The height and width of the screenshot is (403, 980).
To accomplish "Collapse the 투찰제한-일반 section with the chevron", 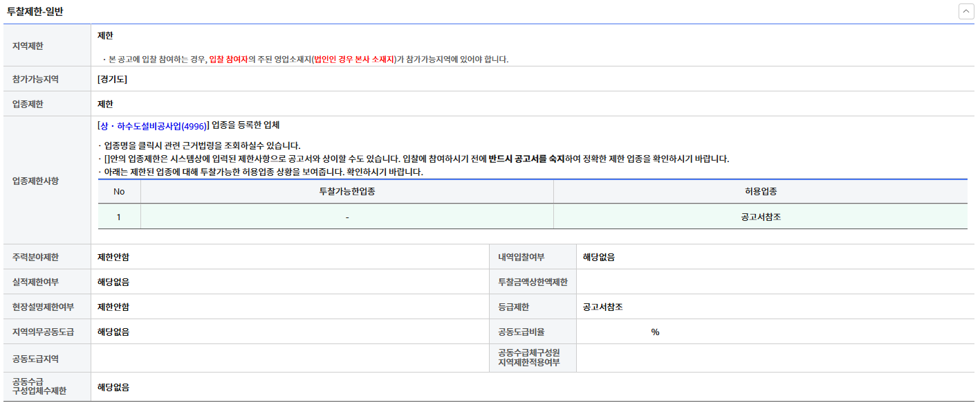I will (x=965, y=12).
